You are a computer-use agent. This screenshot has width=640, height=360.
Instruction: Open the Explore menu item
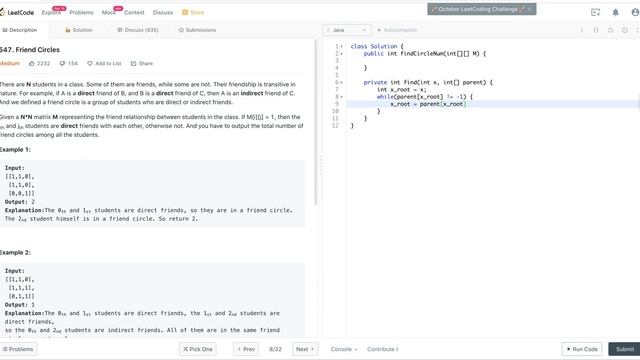coord(51,13)
